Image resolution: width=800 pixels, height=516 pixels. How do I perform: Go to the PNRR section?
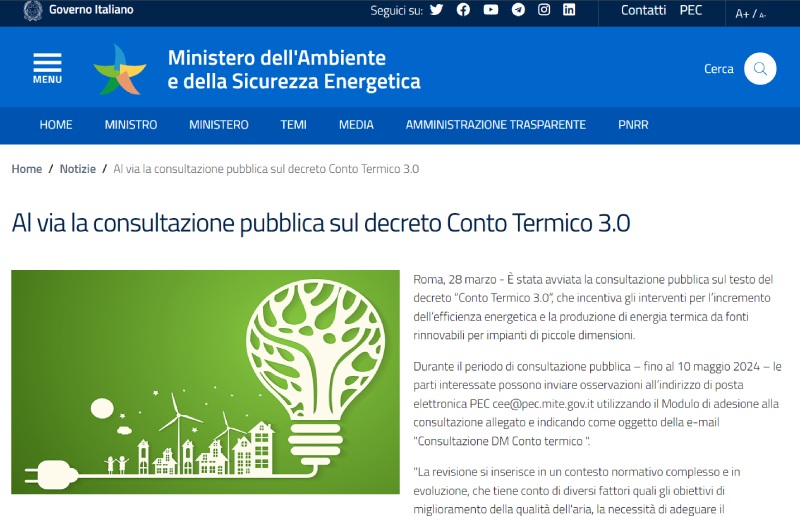(x=633, y=125)
